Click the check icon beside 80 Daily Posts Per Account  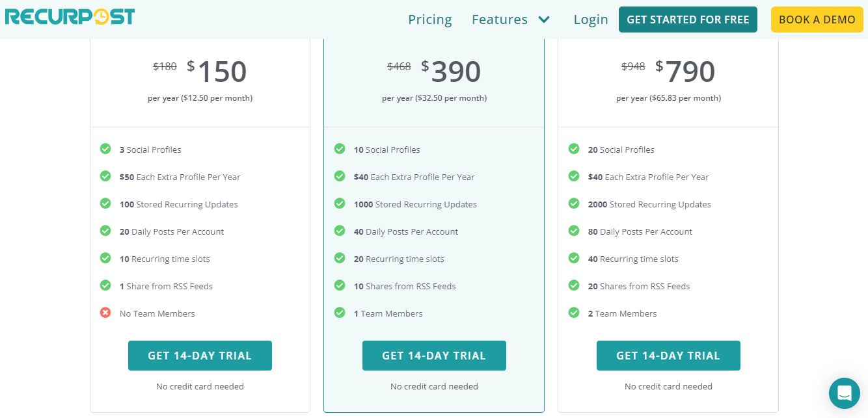[574, 231]
